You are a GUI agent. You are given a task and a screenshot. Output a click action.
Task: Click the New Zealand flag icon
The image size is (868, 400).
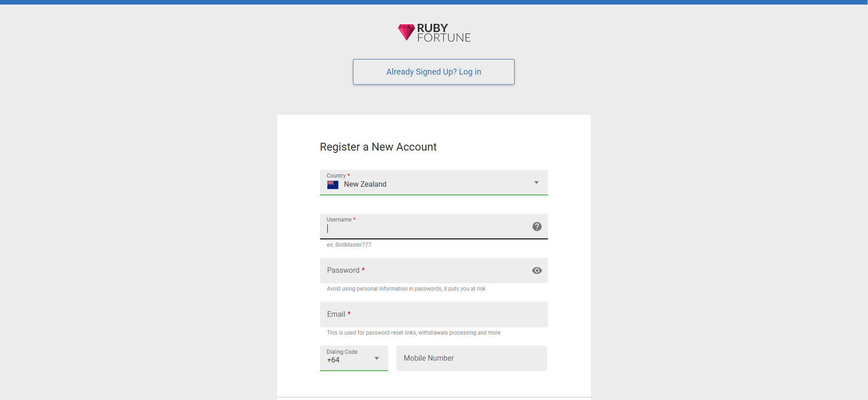click(333, 184)
